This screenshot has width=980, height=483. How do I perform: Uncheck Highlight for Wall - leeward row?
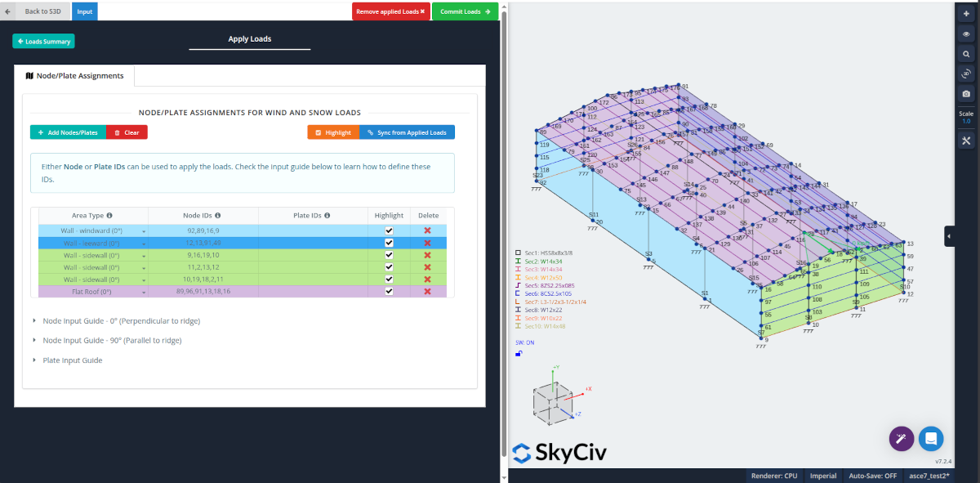[x=389, y=244]
